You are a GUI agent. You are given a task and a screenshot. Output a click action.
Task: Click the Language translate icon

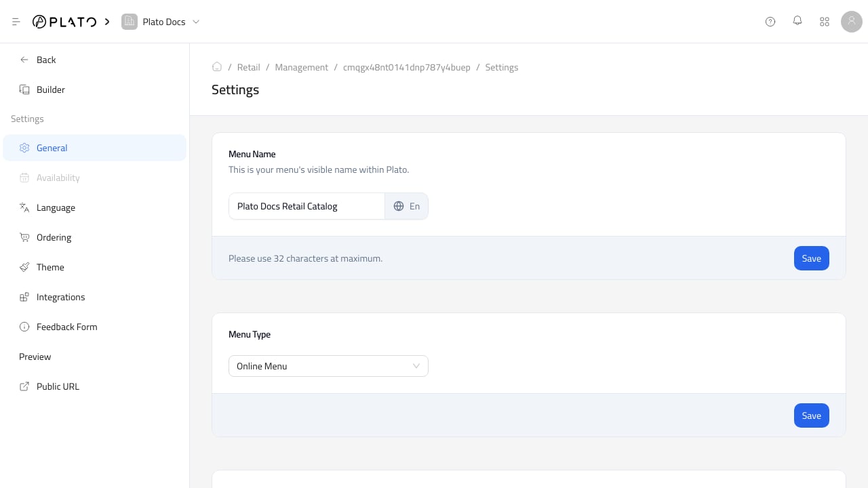click(24, 207)
